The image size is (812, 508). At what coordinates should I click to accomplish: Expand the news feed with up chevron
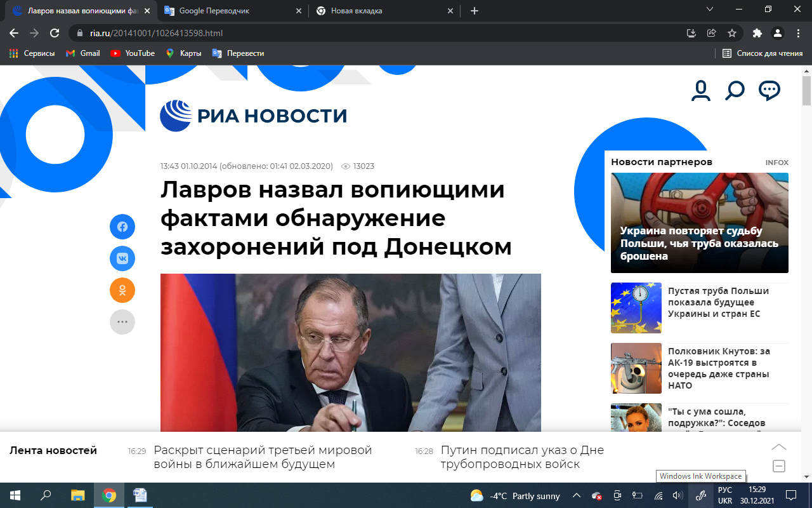779,447
